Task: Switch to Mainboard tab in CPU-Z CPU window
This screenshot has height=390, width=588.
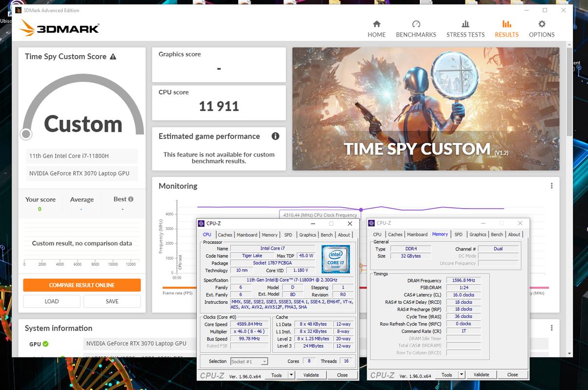Action: pos(247,235)
